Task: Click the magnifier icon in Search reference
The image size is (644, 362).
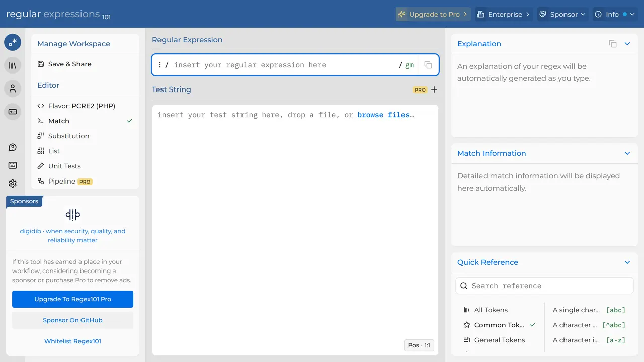Action: pos(464,286)
